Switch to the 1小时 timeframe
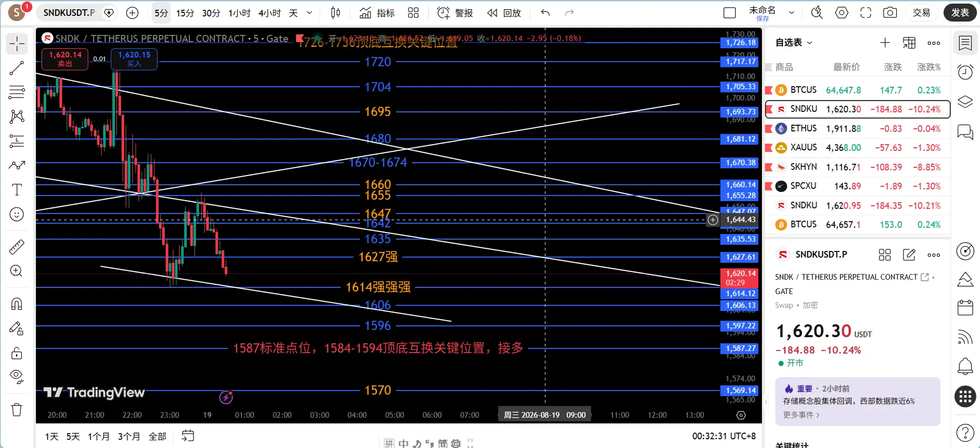This screenshot has width=980, height=448. [240, 13]
